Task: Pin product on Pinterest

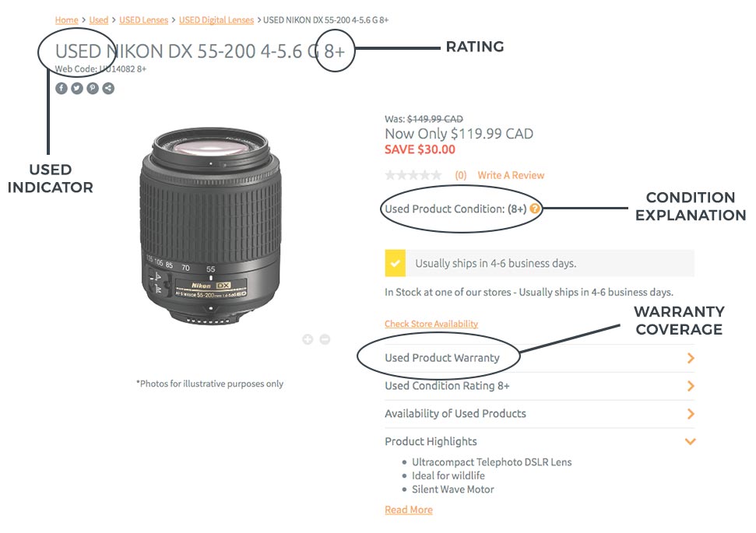Action: click(93, 89)
